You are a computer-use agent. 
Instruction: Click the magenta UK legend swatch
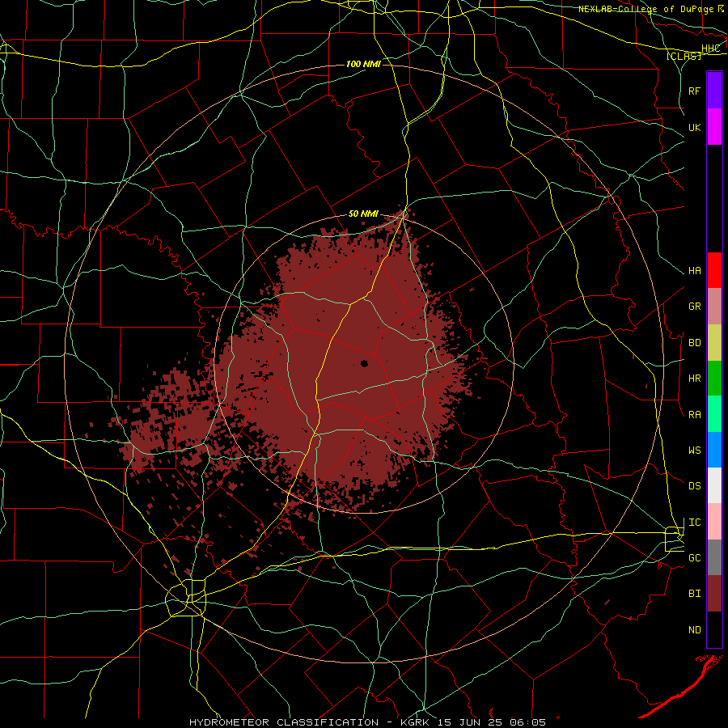(x=714, y=127)
